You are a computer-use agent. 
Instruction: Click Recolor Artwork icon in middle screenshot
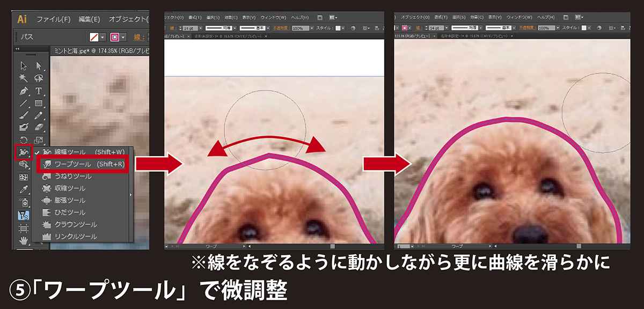click(x=352, y=28)
